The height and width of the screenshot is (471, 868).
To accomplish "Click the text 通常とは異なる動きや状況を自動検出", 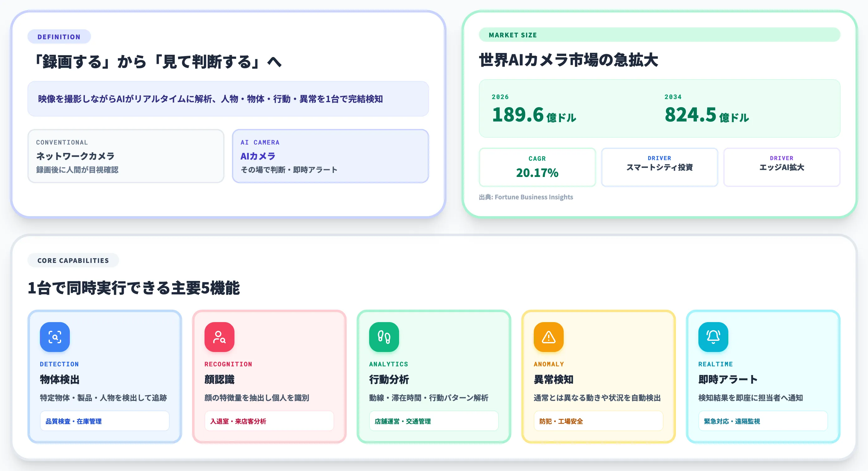I will [x=597, y=397].
